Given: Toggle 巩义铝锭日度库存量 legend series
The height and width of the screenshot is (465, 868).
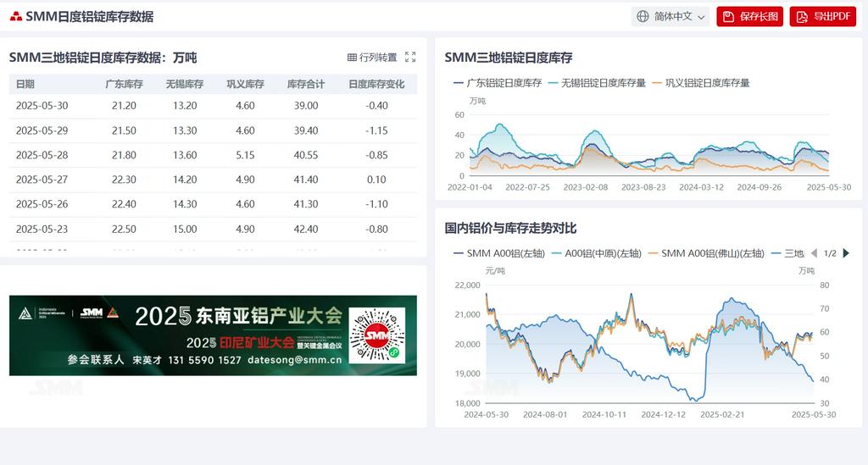Looking at the screenshot, I should coord(701,83).
